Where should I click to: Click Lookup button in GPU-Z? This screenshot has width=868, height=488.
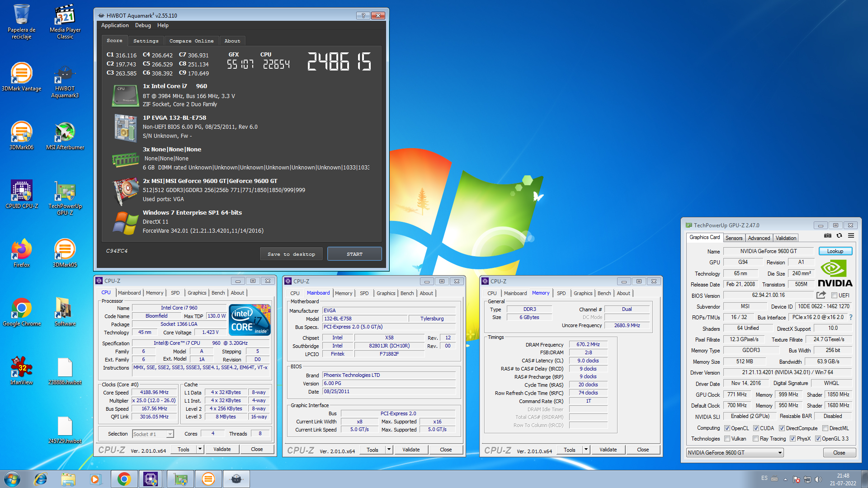tap(835, 251)
